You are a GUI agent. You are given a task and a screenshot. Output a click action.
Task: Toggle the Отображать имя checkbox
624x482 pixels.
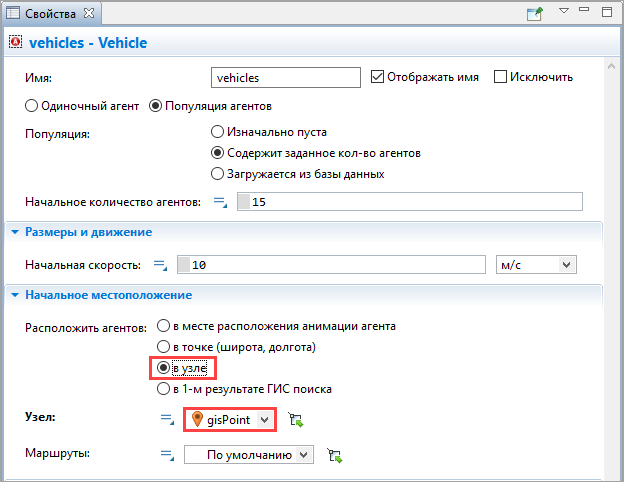pos(377,77)
